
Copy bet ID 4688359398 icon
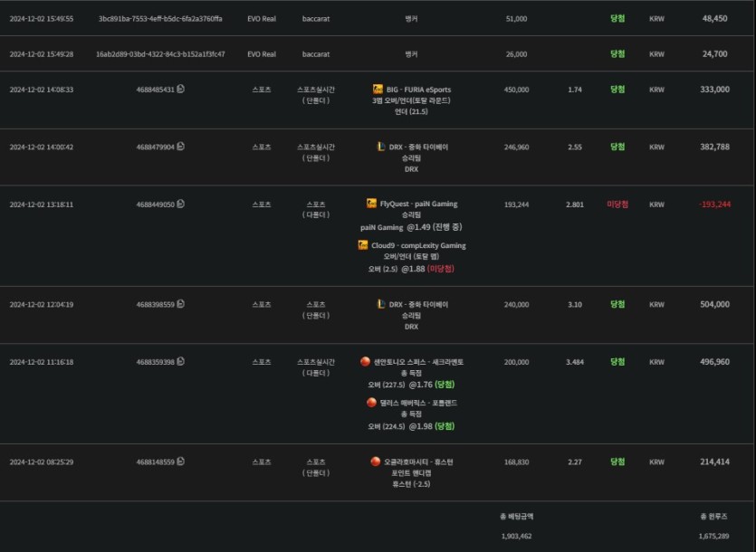[181, 362]
